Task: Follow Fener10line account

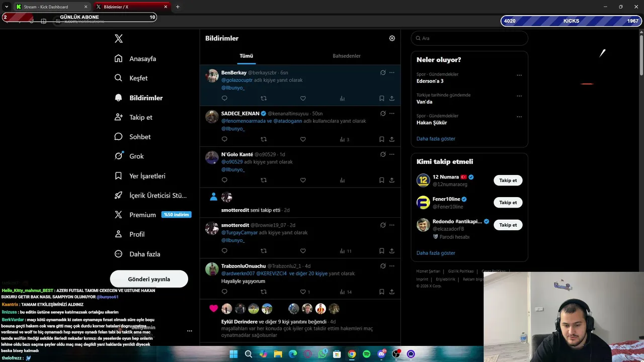Action: pos(508,203)
